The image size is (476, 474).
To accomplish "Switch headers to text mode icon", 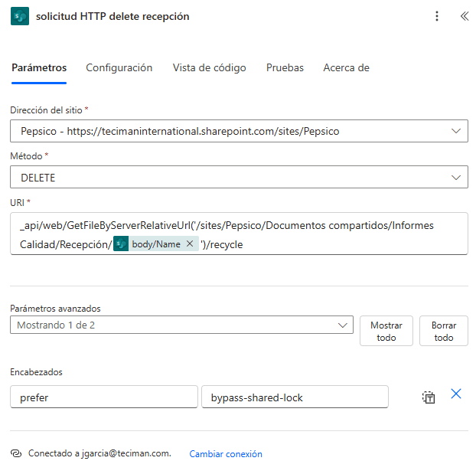I will point(429,397).
